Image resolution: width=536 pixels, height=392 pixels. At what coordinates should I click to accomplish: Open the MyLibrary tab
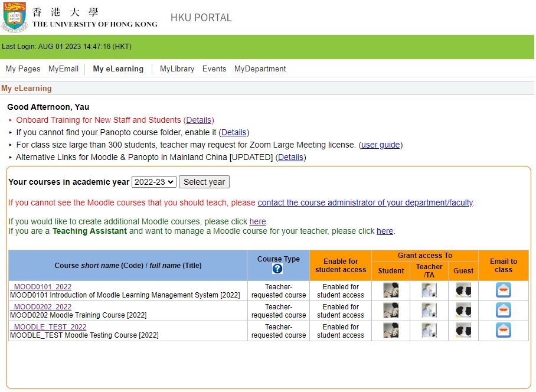(177, 69)
